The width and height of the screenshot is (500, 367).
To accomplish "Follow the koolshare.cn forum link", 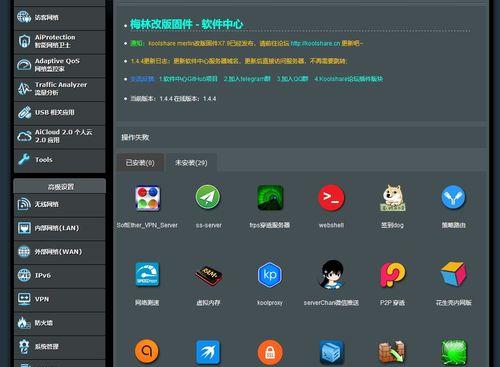I will click(x=315, y=43).
